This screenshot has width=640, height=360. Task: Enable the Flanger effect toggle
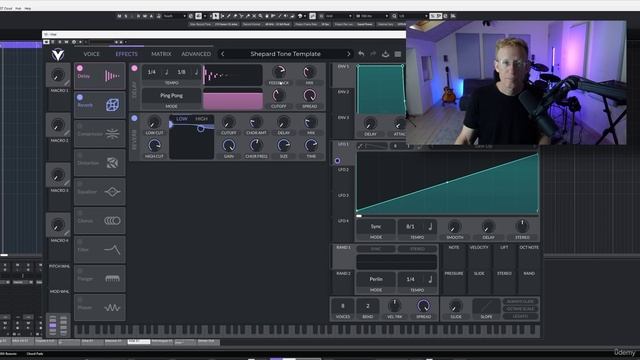(x=80, y=271)
